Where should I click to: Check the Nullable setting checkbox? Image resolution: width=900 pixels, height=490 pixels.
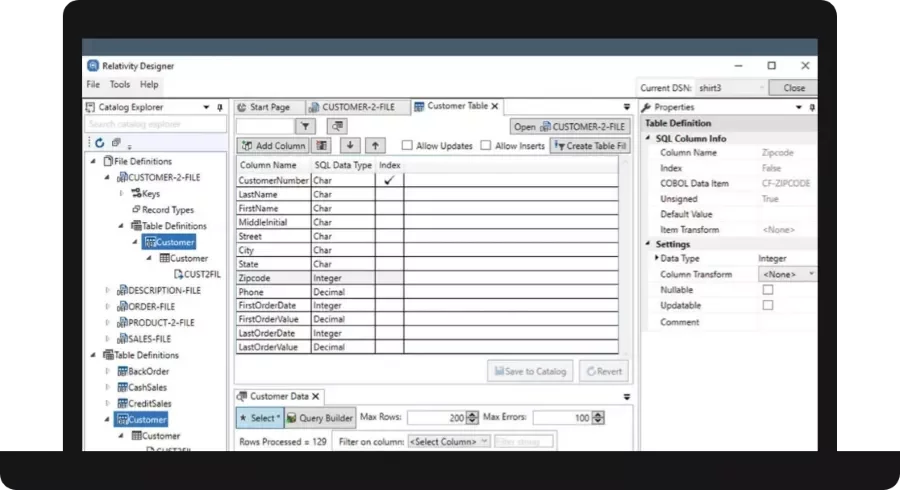(767, 290)
